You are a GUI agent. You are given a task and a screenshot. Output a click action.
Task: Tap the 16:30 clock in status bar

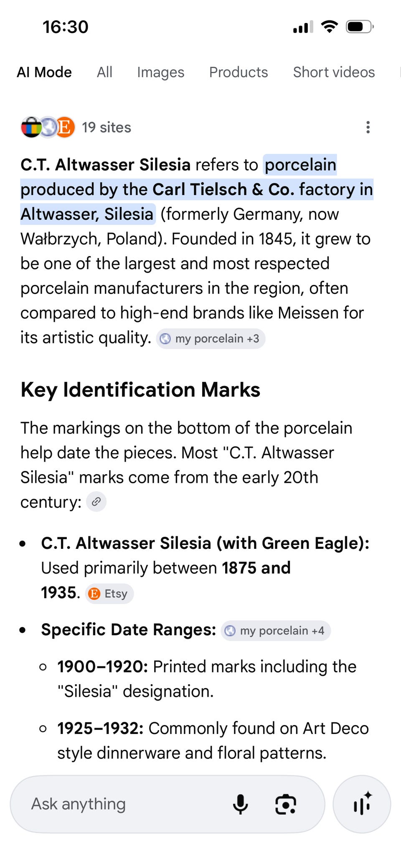click(x=66, y=27)
